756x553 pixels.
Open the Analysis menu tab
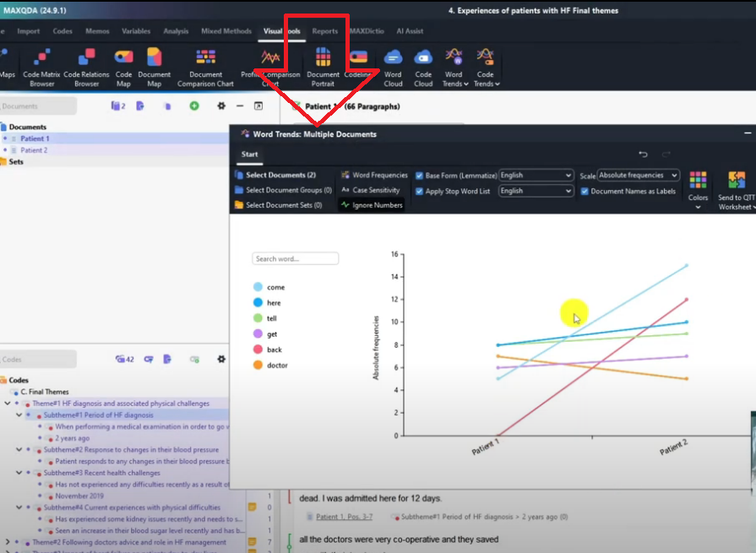176,31
